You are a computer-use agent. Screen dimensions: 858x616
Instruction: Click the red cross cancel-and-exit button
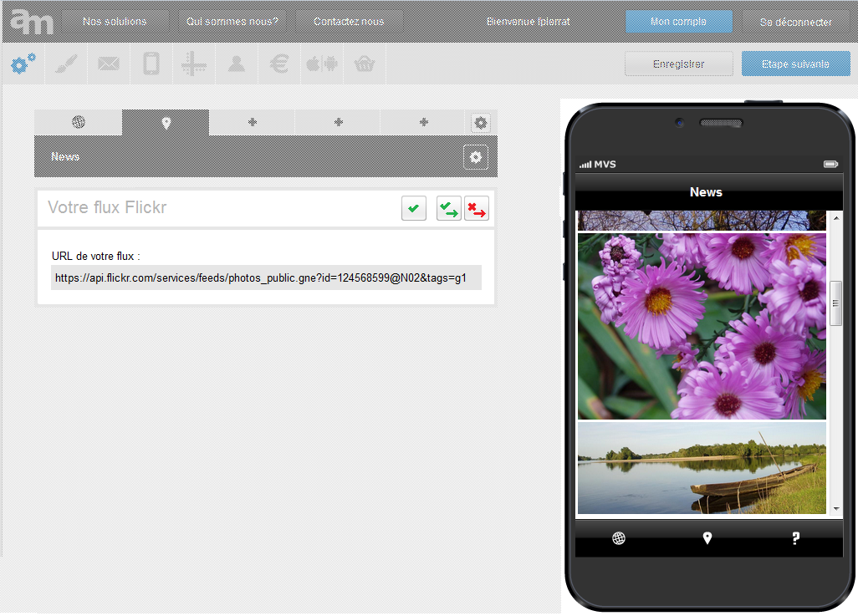(x=477, y=208)
